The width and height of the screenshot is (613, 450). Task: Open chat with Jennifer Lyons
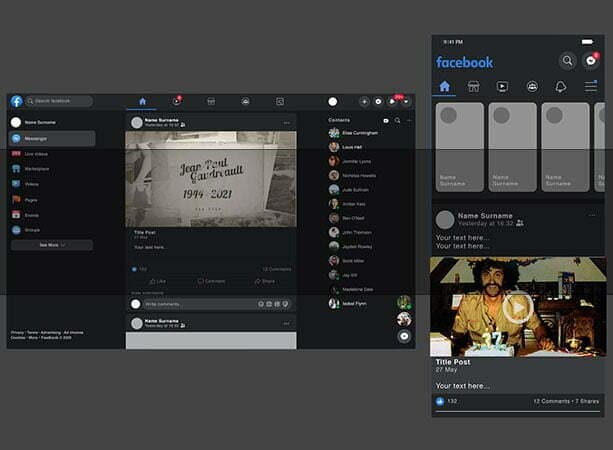350,161
